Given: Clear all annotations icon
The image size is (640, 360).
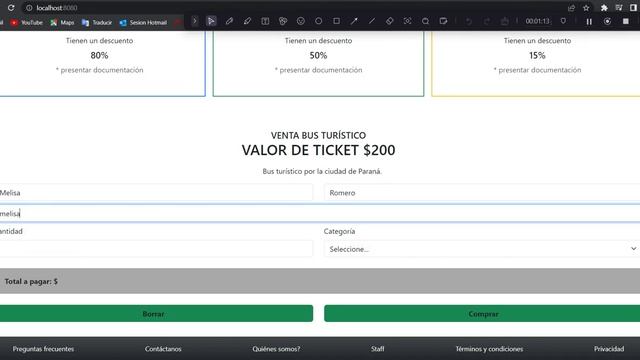Looking at the screenshot, I should [x=505, y=21].
